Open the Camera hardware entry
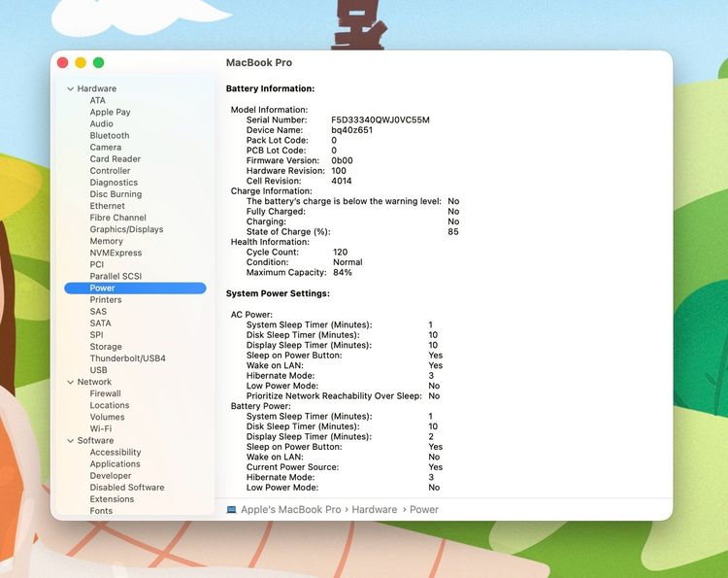728x578 pixels. pos(106,148)
